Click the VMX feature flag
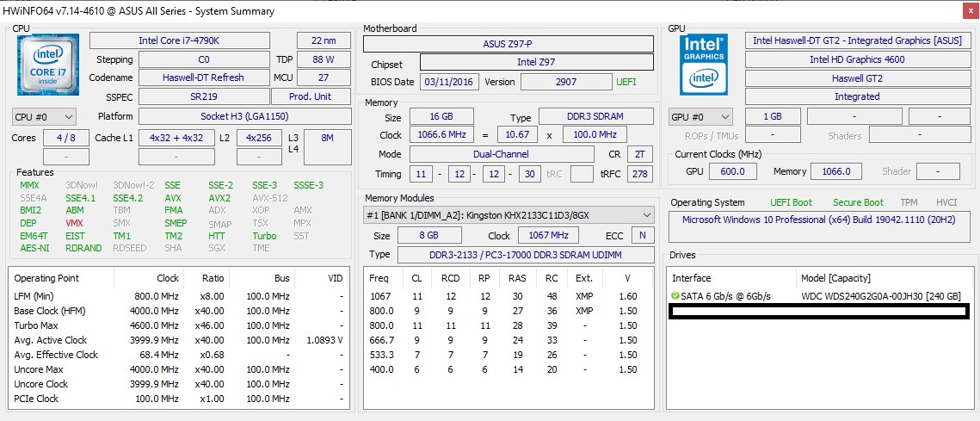This screenshot has width=980, height=421. (74, 223)
